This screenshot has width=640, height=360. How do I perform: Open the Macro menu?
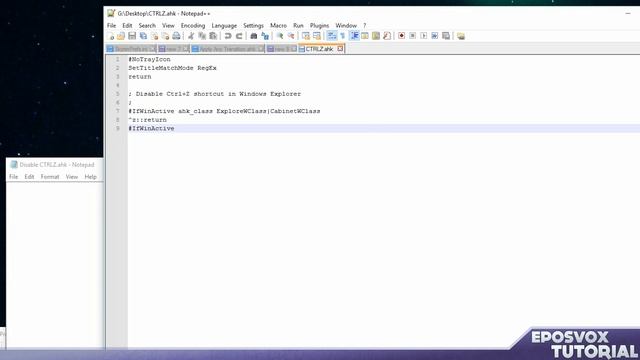point(278,25)
